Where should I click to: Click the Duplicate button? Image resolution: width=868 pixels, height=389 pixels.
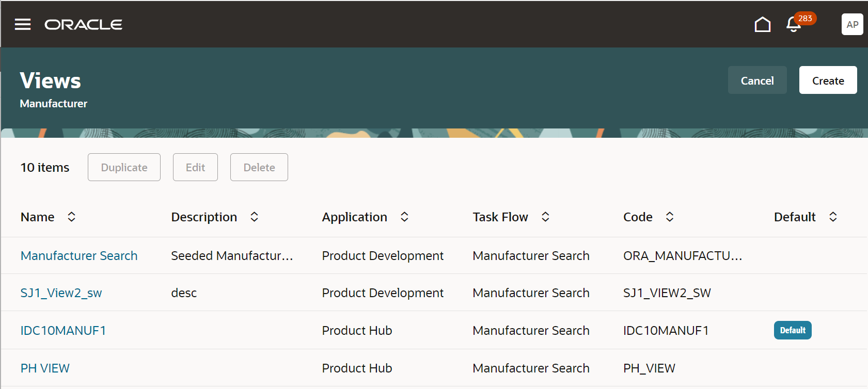click(124, 167)
